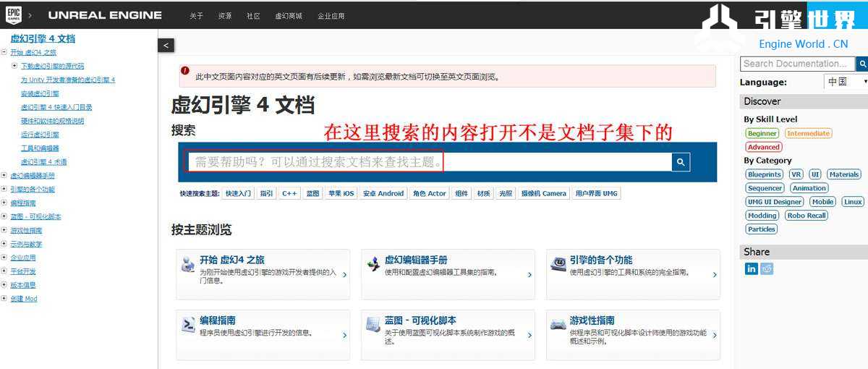This screenshot has height=369, width=868.
Task: Select the Beginner skill level tag
Action: (x=762, y=133)
